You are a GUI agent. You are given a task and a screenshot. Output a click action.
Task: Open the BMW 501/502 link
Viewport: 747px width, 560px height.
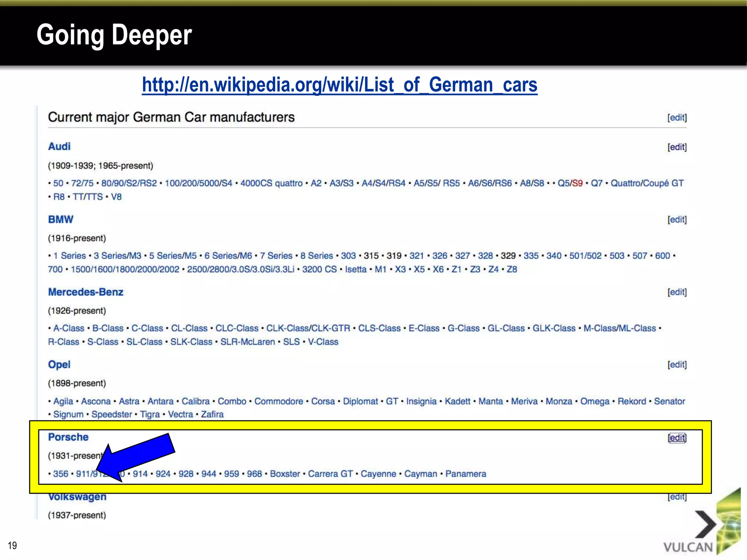585,256
